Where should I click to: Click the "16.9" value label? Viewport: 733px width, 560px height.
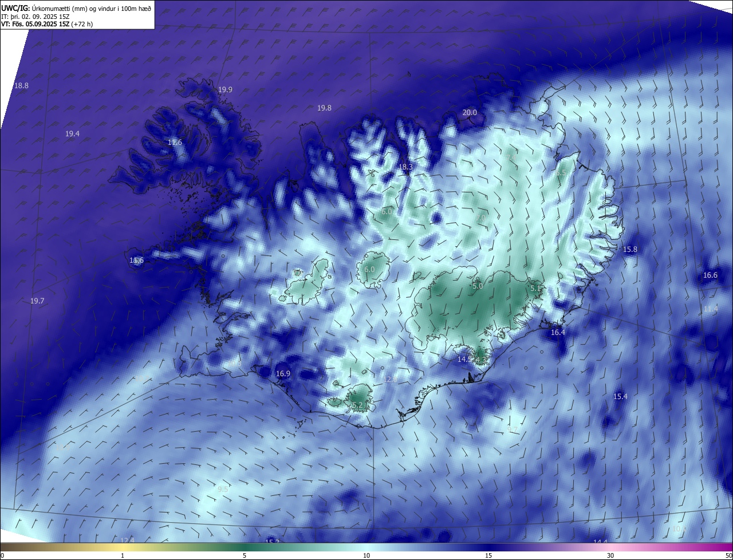[x=283, y=373]
